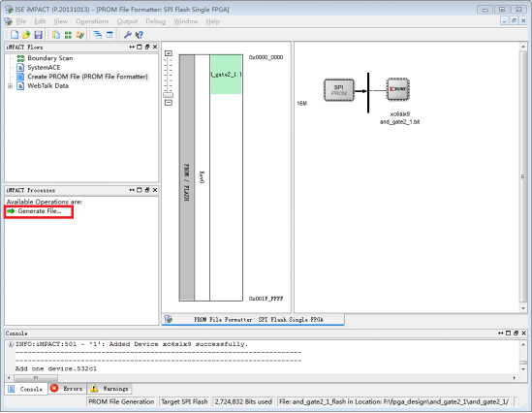
Task: Open the Window menu
Action: coord(186,21)
